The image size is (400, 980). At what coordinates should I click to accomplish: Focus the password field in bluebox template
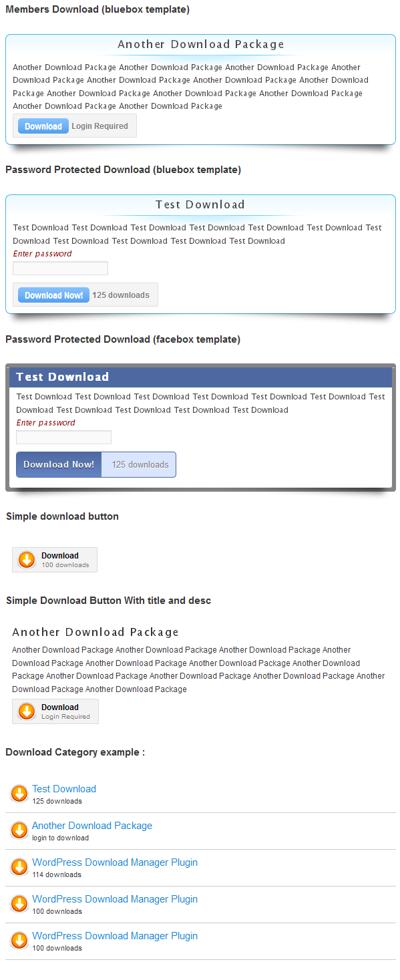pos(60,269)
